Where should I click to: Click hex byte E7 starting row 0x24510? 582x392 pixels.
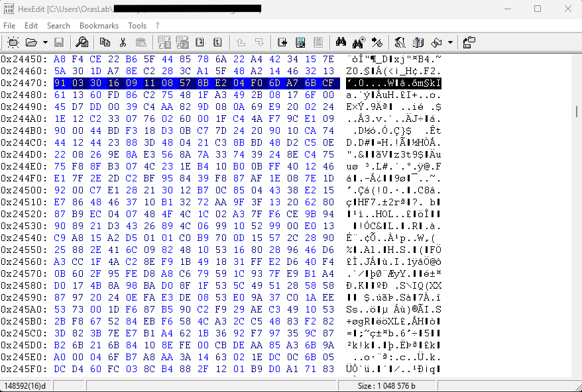coord(60,202)
